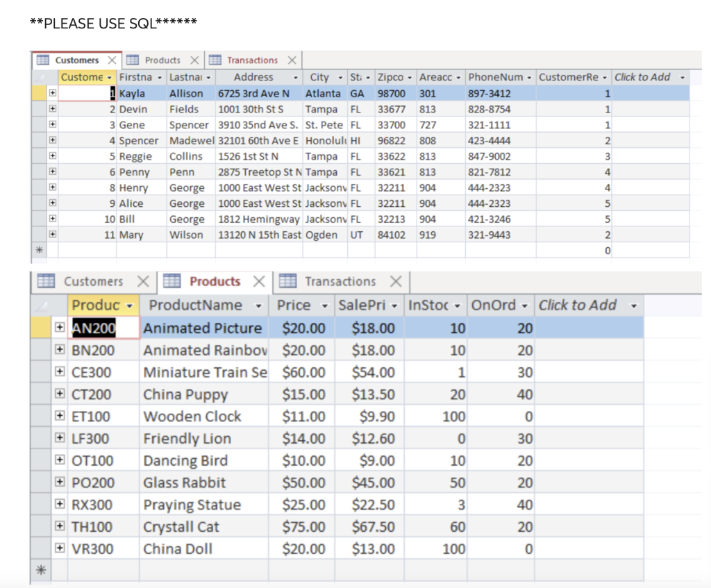Expand the Kayla Allison customer record
Image resolution: width=711 pixels, height=588 pixels.
[53, 93]
